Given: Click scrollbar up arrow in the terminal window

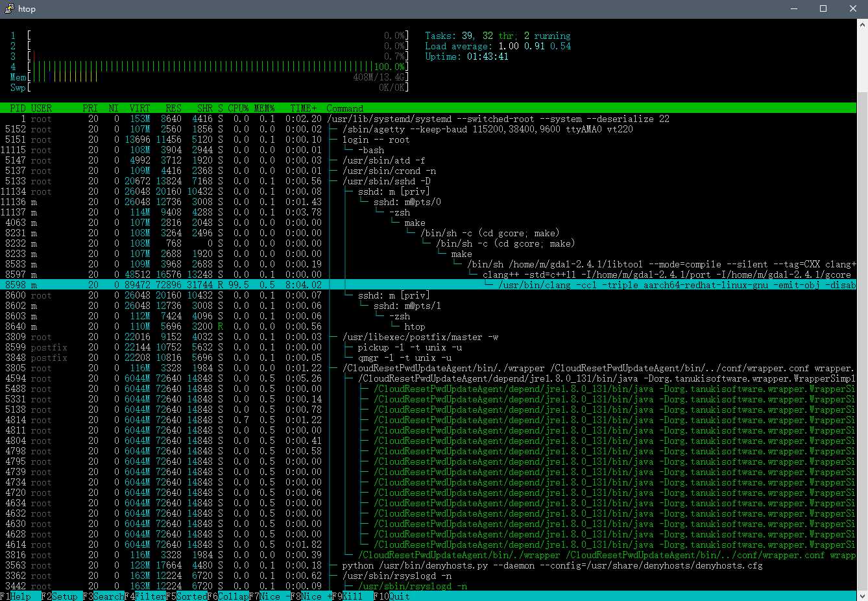Looking at the screenshot, I should tap(862, 24).
